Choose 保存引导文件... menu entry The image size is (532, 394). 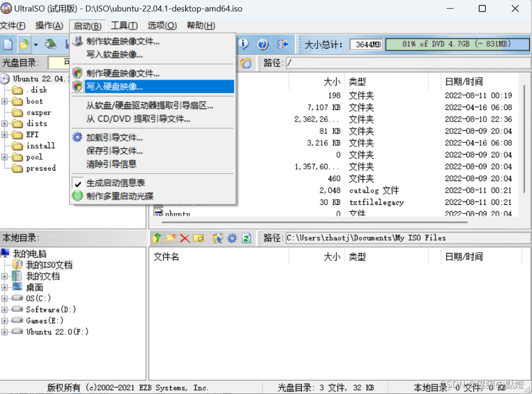153,151
